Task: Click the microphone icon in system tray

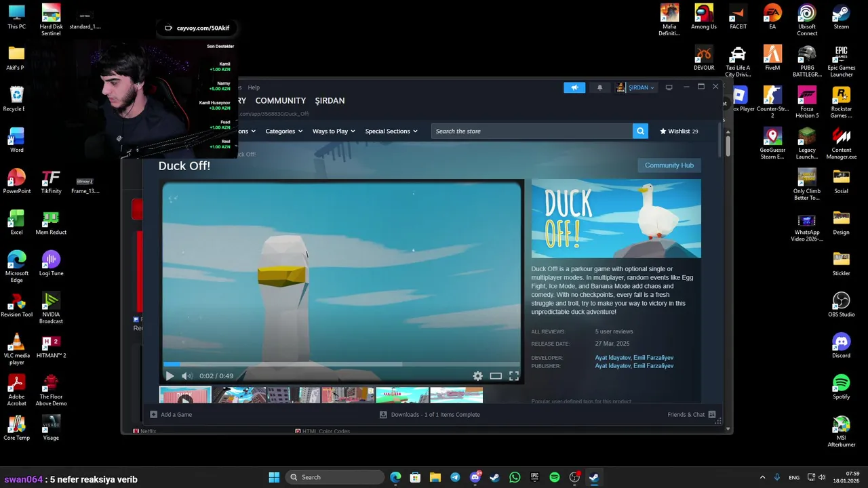Action: click(x=777, y=477)
